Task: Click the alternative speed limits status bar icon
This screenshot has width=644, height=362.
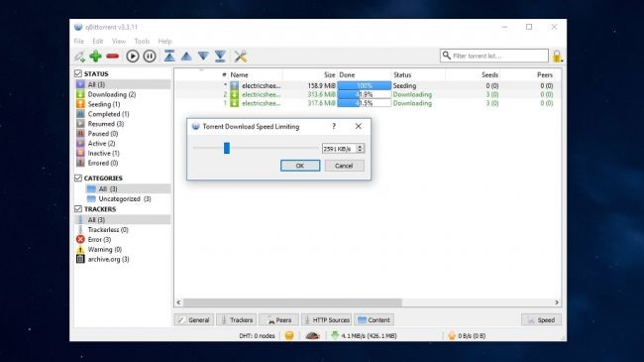Action: [x=312, y=335]
